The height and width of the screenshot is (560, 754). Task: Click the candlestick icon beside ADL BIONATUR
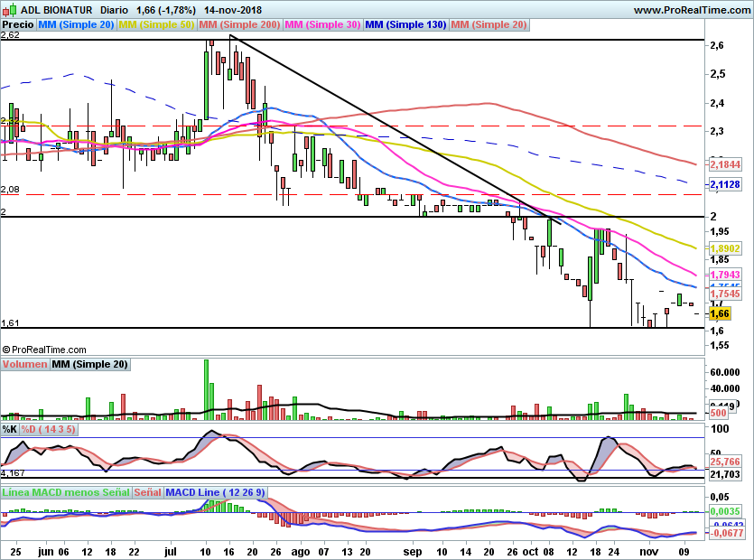(x=10, y=9)
